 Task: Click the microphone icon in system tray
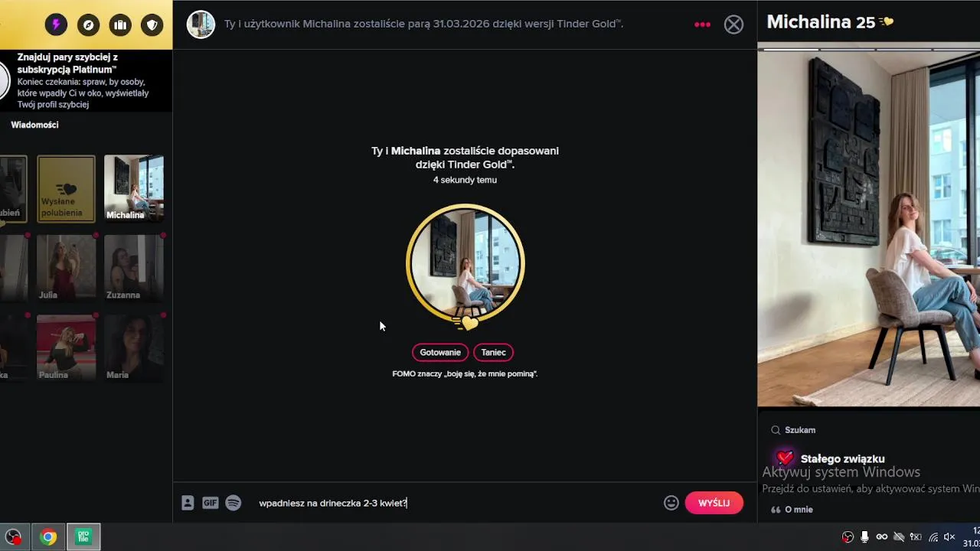coord(864,537)
